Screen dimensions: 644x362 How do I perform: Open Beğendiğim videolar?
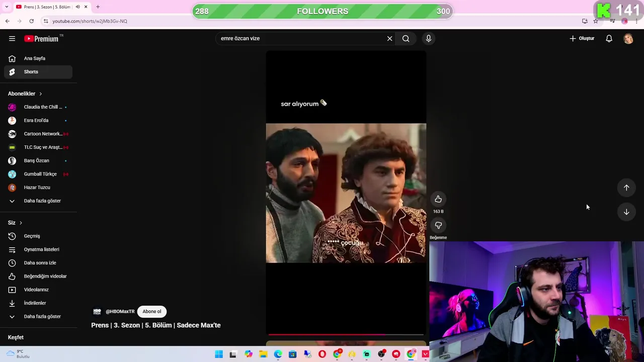pyautogui.click(x=38, y=276)
